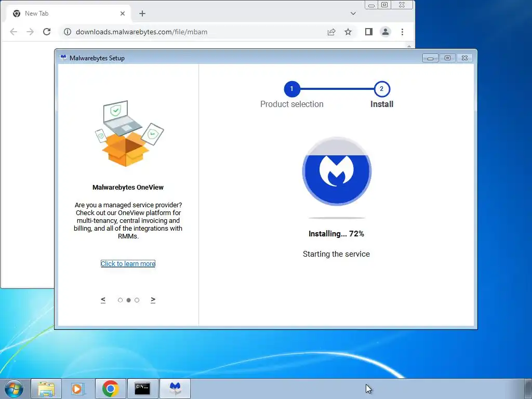Maximize the Chrome window

point(384,5)
